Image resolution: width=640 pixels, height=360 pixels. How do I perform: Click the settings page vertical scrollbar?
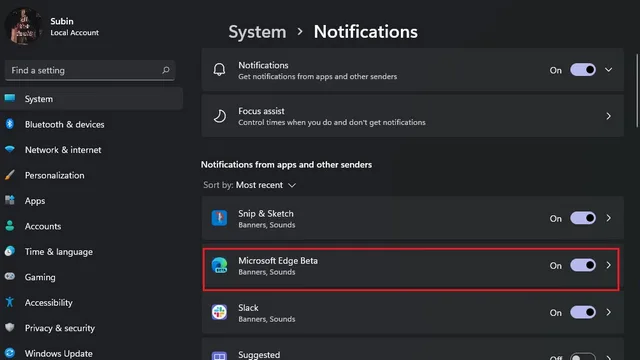(x=637, y=91)
